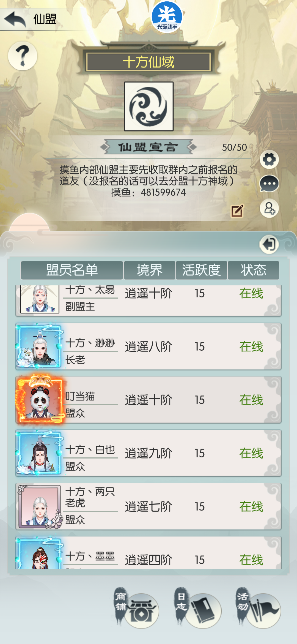
Task: Tap the leave alliance exit icon
Action: [x=269, y=244]
